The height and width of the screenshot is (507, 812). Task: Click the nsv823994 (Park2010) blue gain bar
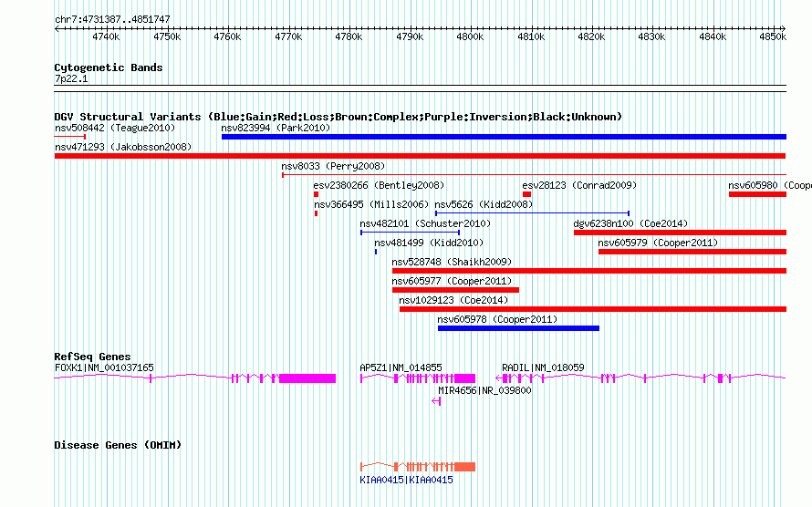504,137
